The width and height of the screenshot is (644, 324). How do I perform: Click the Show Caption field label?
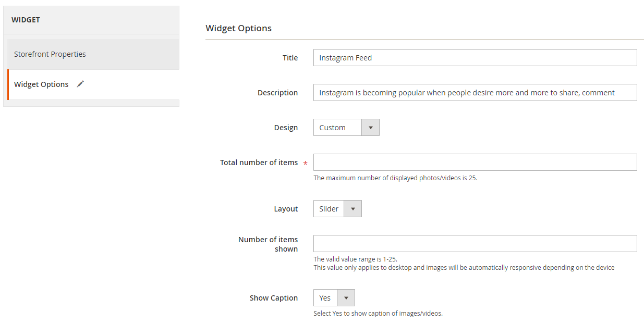click(x=273, y=298)
